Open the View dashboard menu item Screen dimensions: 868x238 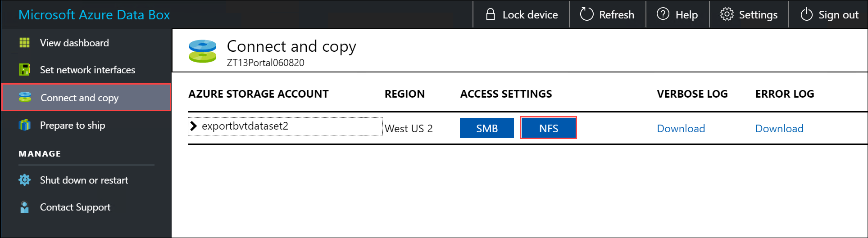point(74,43)
